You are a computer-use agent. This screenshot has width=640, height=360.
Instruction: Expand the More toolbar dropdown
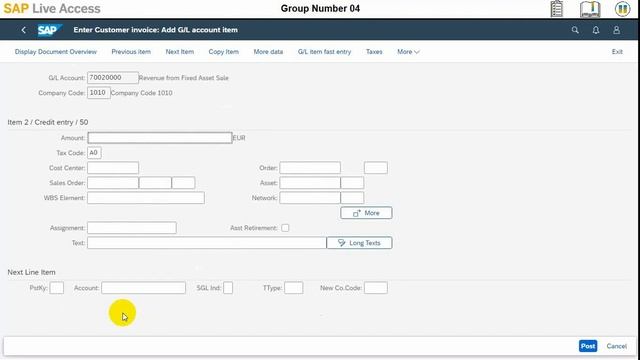point(408,52)
